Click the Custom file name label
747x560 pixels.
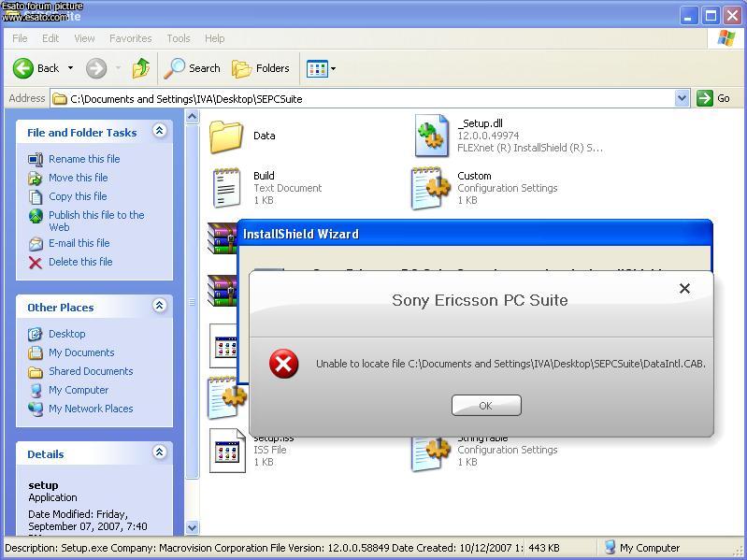click(474, 176)
